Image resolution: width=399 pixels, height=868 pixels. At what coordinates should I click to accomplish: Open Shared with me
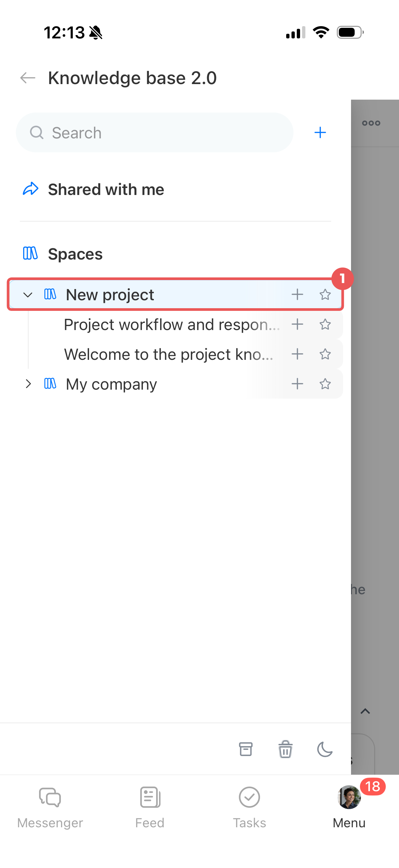point(106,189)
